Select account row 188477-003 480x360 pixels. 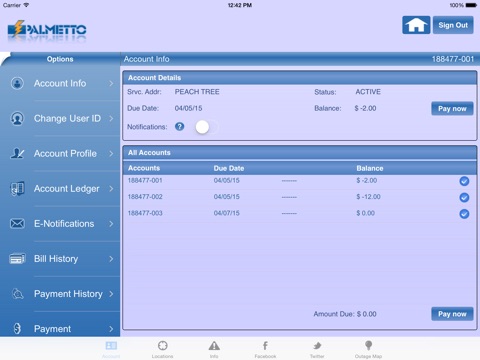(x=299, y=213)
